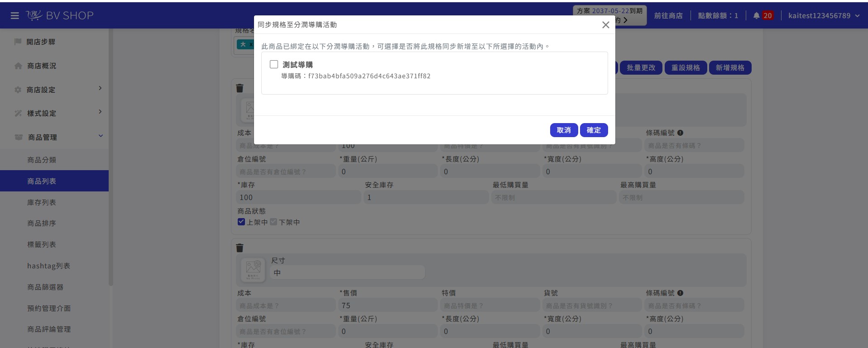This screenshot has width=868, height=348.
Task: Open the kaitest123456789 account dropdown
Action: tap(824, 15)
